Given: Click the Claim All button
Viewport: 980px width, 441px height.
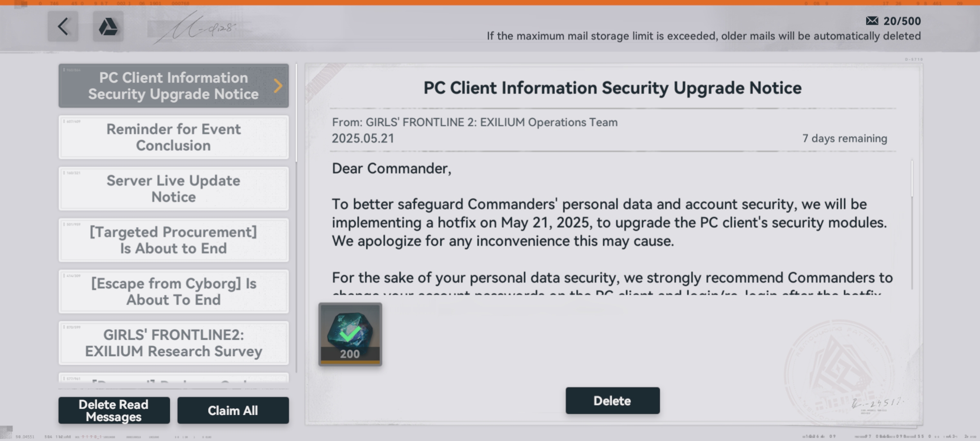Looking at the screenshot, I should pyautogui.click(x=233, y=410).
